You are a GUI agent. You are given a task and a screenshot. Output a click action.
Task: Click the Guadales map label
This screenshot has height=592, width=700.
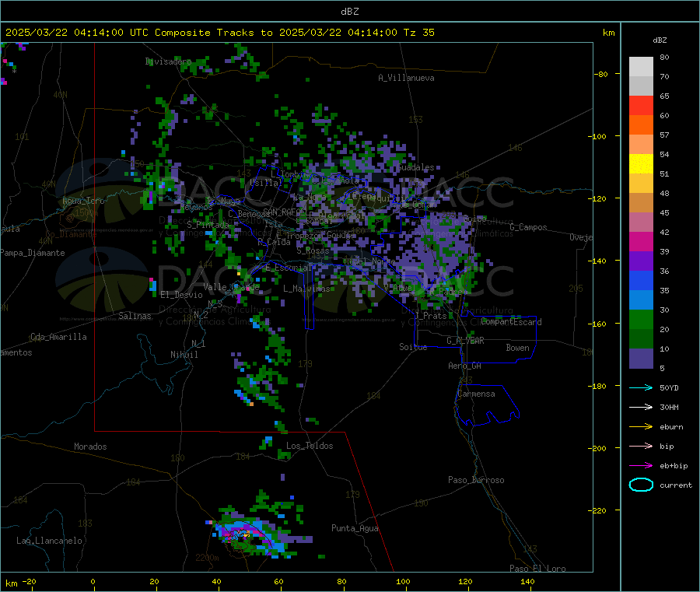(x=415, y=167)
